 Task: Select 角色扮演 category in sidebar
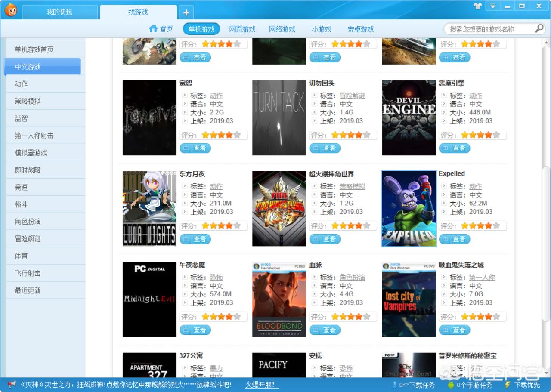pos(28,222)
